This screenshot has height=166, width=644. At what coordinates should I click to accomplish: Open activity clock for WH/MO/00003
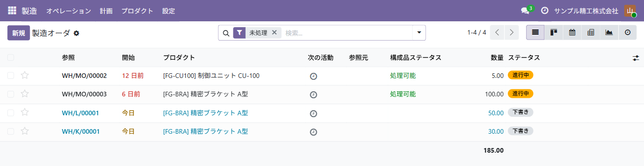tap(313, 95)
